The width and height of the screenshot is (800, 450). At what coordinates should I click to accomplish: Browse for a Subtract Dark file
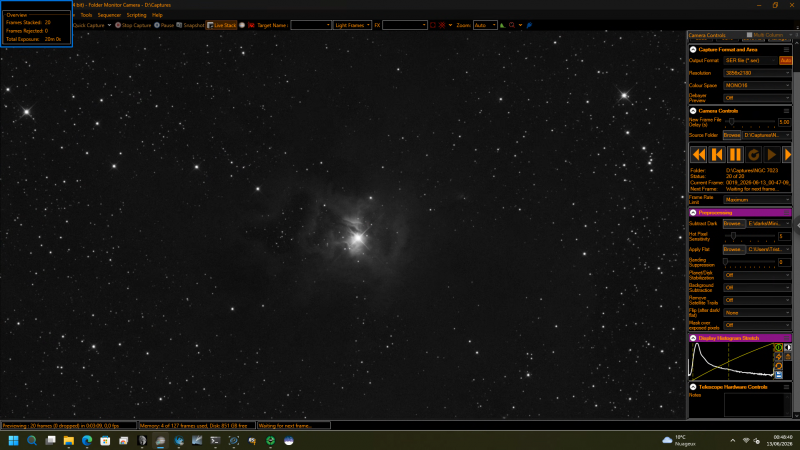point(734,223)
